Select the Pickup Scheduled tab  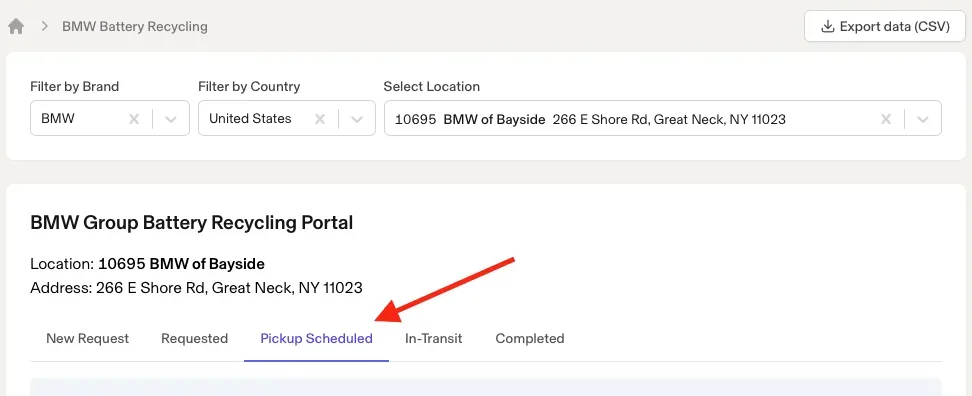tap(316, 338)
